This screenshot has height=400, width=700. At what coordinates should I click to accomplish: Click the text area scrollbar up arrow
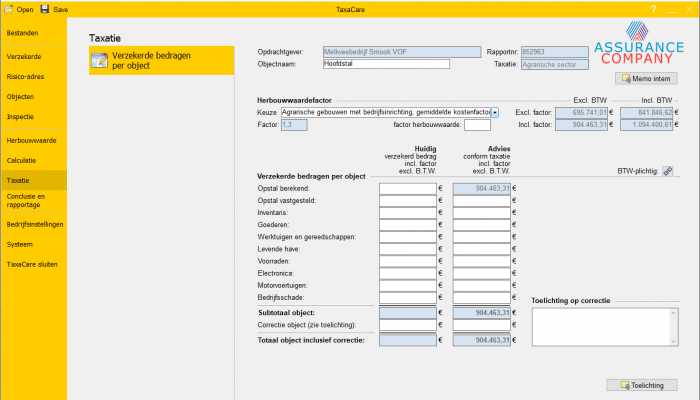pos(673,313)
